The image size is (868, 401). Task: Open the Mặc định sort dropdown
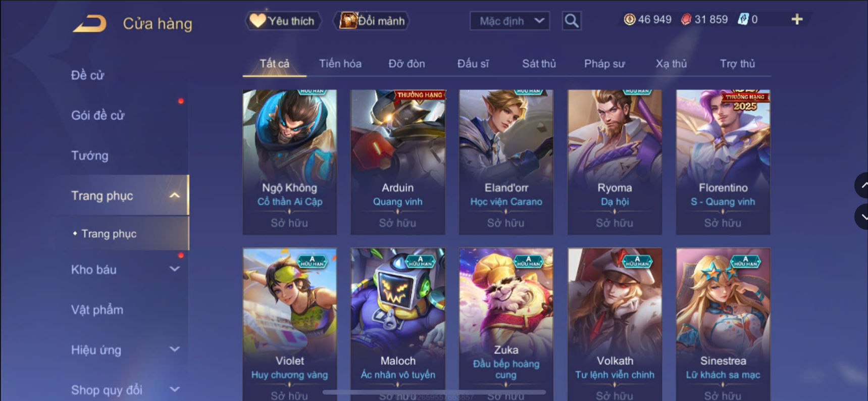pyautogui.click(x=509, y=21)
